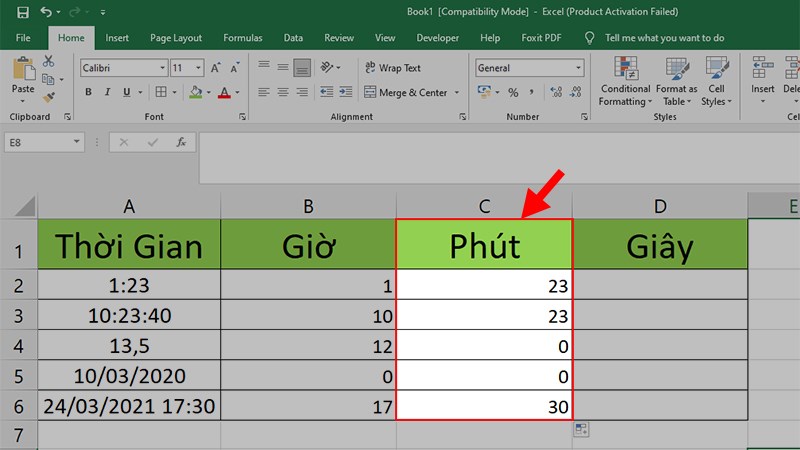
Task: Select cell containing 24/03/2021 17:30
Action: click(129, 406)
